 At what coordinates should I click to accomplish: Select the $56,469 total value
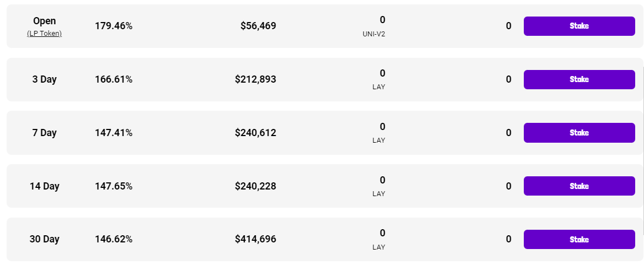coord(258,26)
